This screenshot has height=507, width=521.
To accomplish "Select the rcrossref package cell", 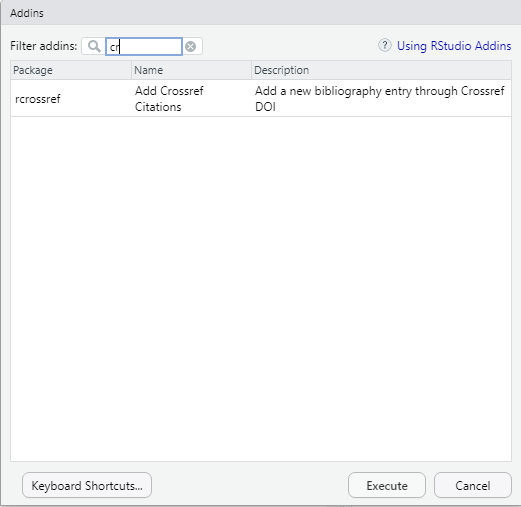I will pyautogui.click(x=38, y=99).
